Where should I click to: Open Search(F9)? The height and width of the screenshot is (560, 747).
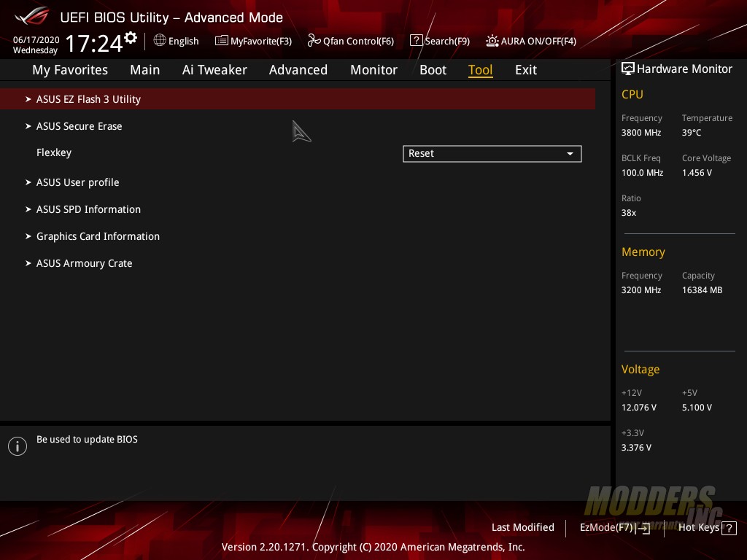click(447, 42)
